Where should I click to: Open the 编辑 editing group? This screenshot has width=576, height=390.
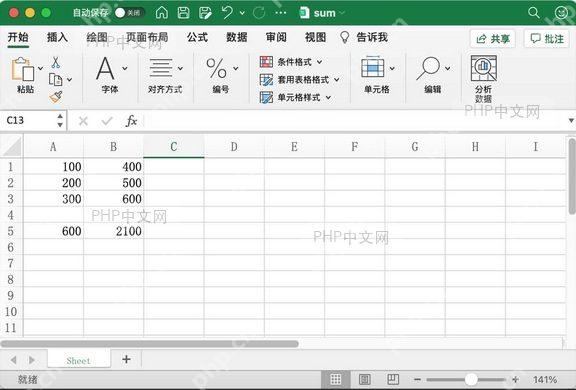pyautogui.click(x=433, y=75)
